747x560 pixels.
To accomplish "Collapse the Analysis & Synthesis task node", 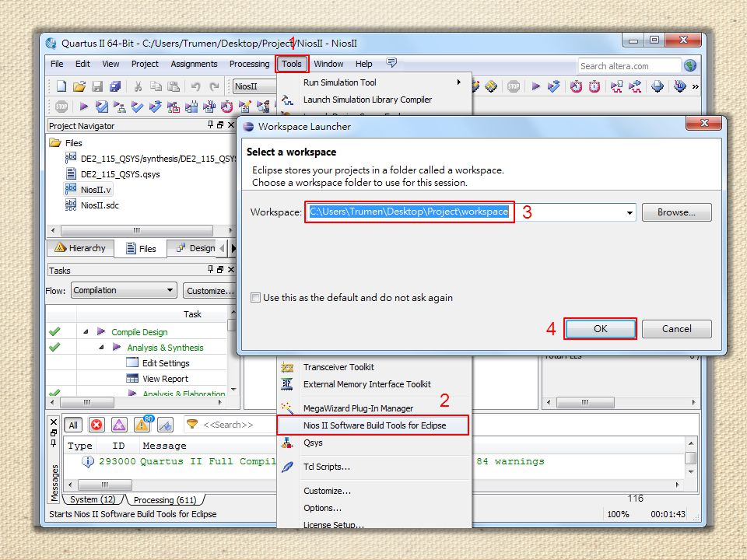I will 101,347.
